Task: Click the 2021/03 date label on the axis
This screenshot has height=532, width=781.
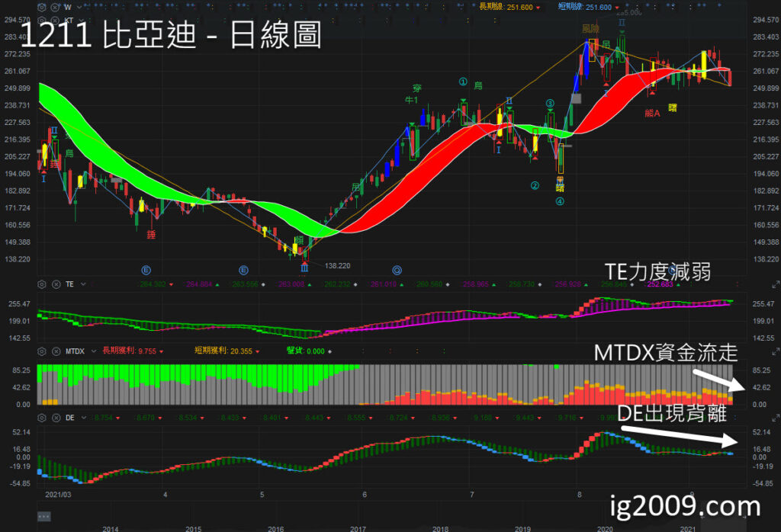Action: [x=58, y=495]
